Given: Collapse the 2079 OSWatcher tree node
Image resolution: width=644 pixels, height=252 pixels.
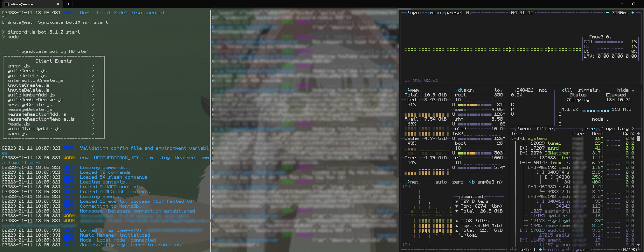Looking at the screenshot, I should tap(523, 153).
